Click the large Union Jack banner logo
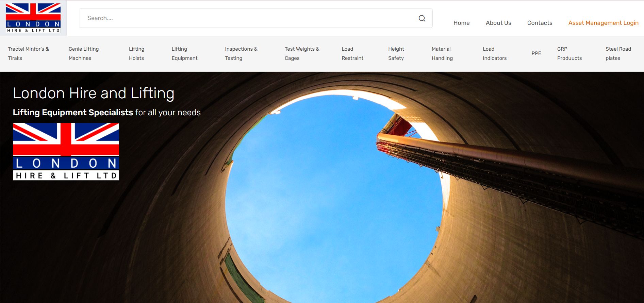Image resolution: width=644 pixels, height=303 pixels. click(x=66, y=152)
